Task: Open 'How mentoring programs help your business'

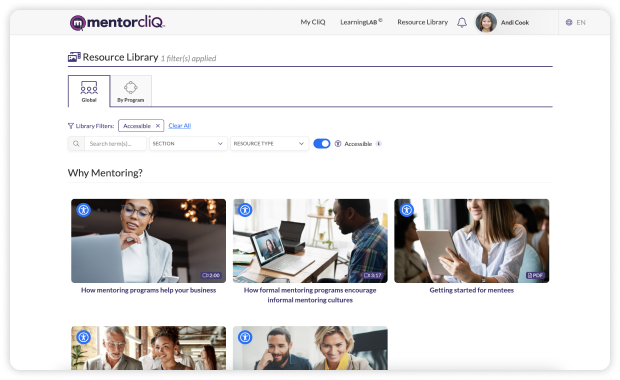Action: [149, 290]
